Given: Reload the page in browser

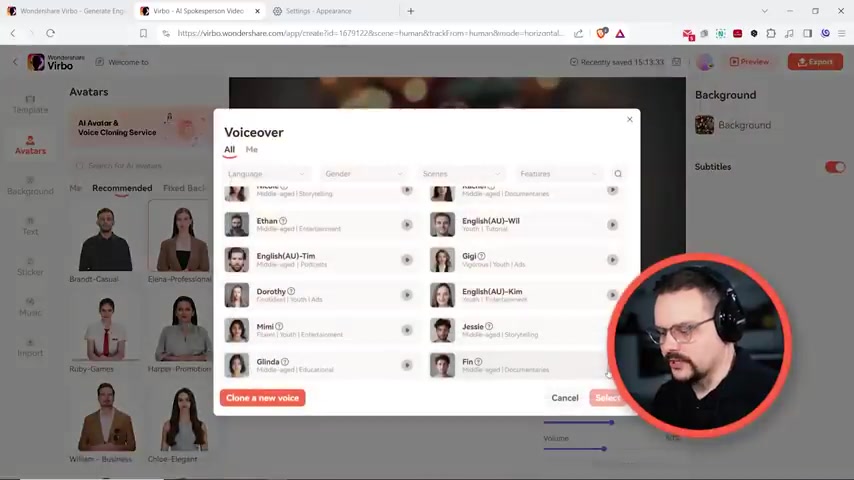Looking at the screenshot, I should (51, 33).
